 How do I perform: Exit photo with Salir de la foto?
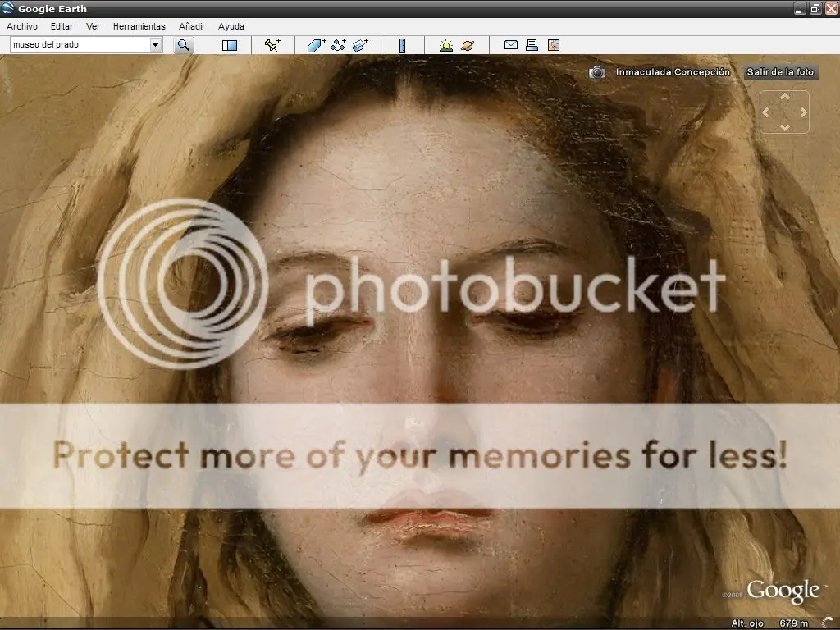781,72
